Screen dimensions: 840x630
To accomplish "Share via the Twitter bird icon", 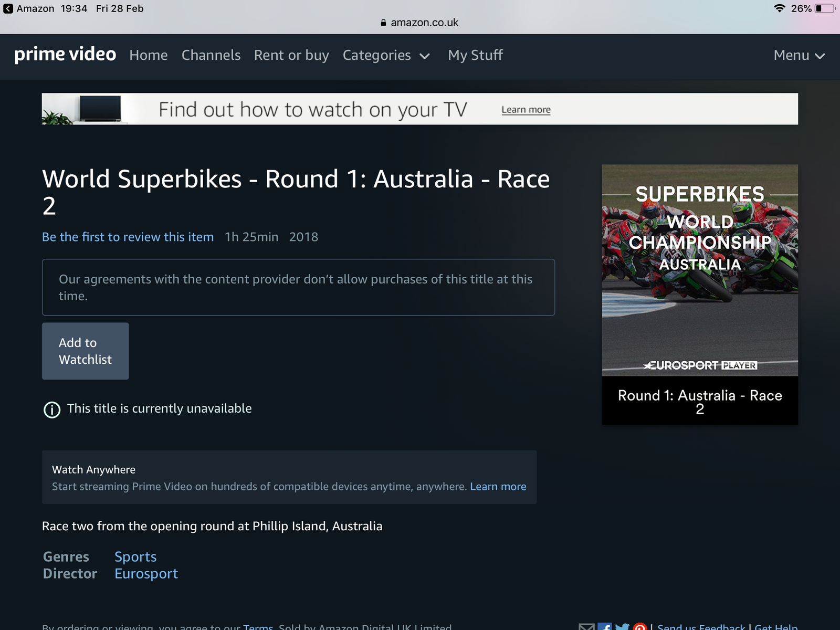I will [622, 627].
